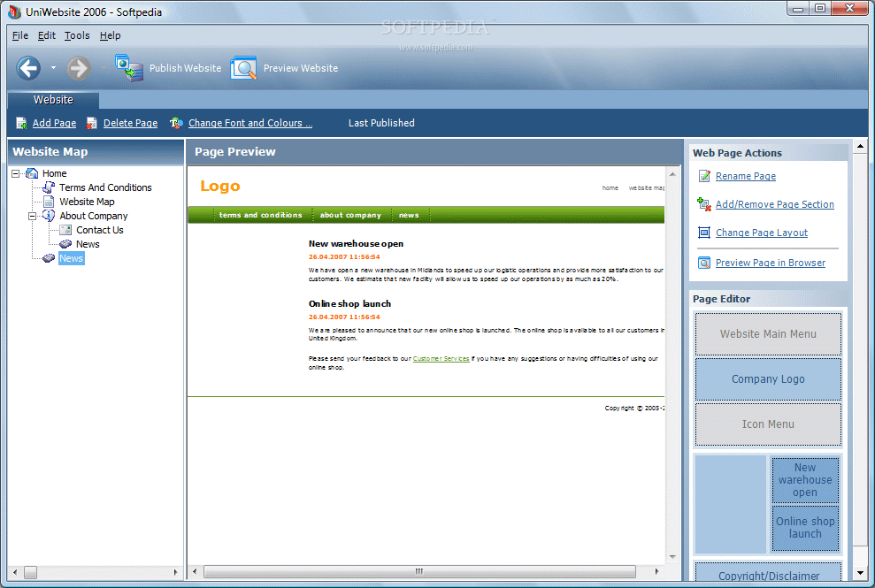Click the Add/Remove Page Section icon
The height and width of the screenshot is (588, 875).
[x=704, y=204]
